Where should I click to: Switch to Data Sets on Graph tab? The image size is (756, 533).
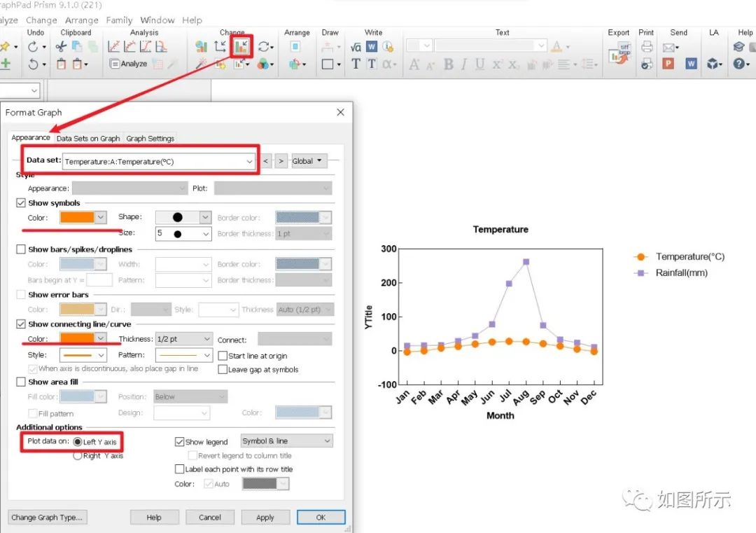(x=88, y=139)
